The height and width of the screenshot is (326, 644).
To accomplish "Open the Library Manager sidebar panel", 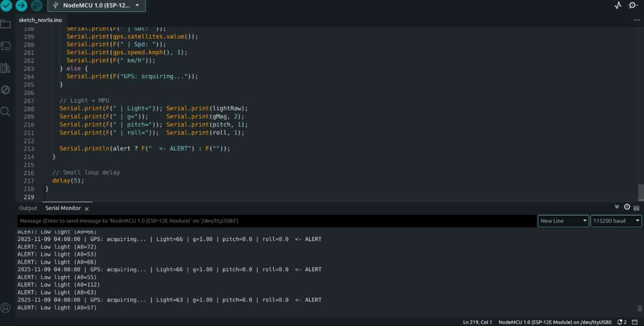I will pos(5,68).
